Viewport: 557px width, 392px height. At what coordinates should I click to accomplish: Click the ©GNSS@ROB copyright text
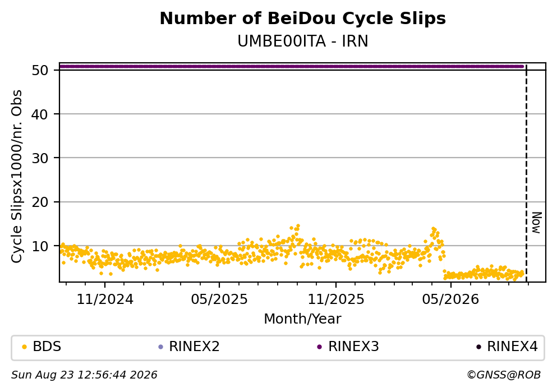(504, 375)
